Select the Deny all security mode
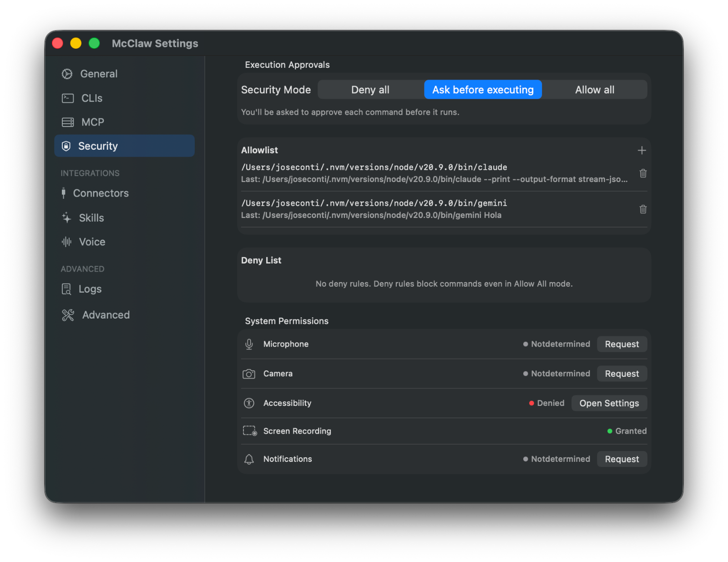The image size is (728, 562). (369, 89)
